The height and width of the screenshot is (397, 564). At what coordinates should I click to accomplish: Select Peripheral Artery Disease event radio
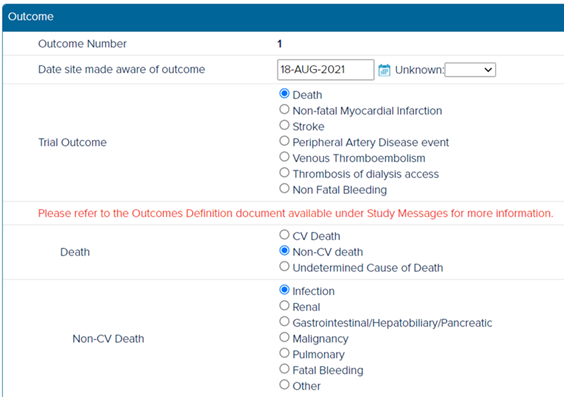click(x=284, y=141)
